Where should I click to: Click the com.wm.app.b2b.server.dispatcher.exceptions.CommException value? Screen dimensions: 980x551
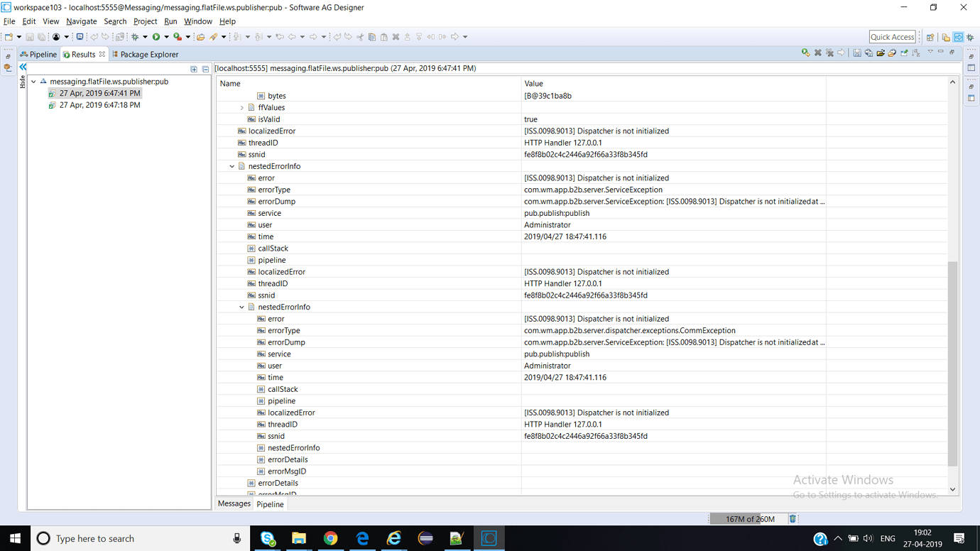630,331
